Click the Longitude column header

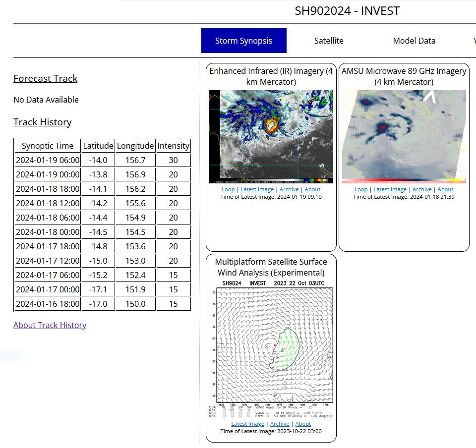[135, 146]
